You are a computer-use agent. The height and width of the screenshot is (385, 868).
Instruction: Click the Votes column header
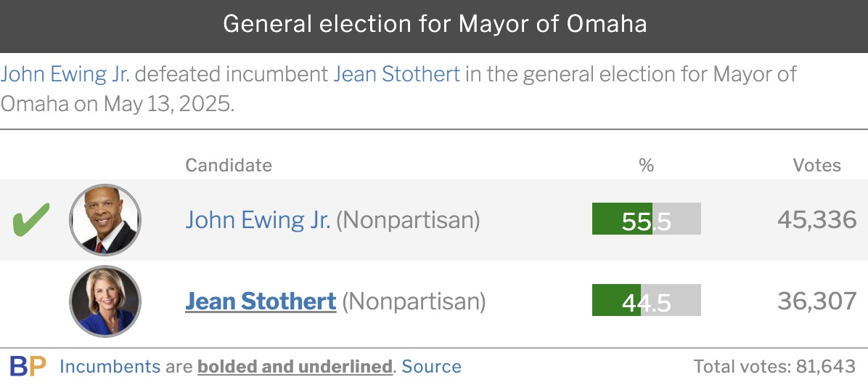pyautogui.click(x=816, y=165)
